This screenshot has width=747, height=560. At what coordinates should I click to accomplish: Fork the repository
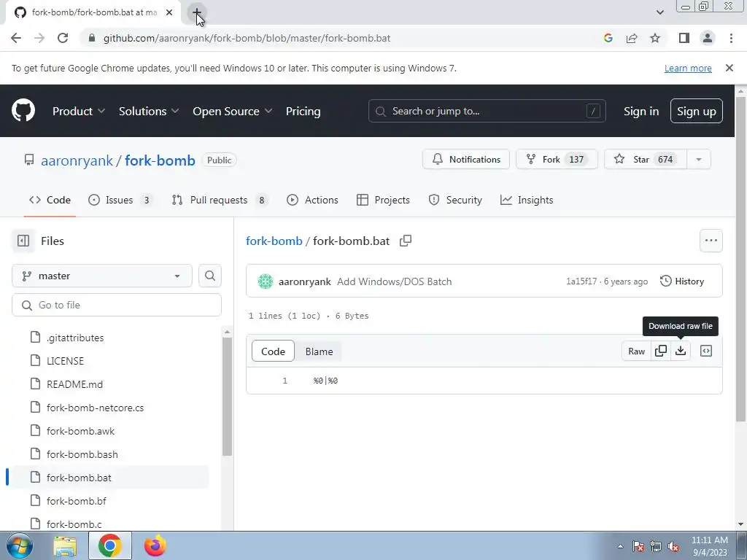pos(557,160)
